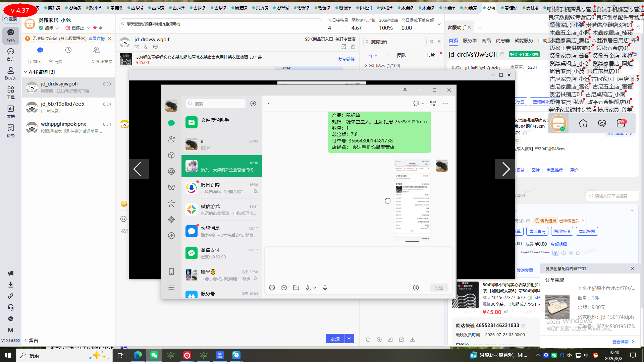Click the 复制链接 link
644x362 pixels.
(346, 59)
